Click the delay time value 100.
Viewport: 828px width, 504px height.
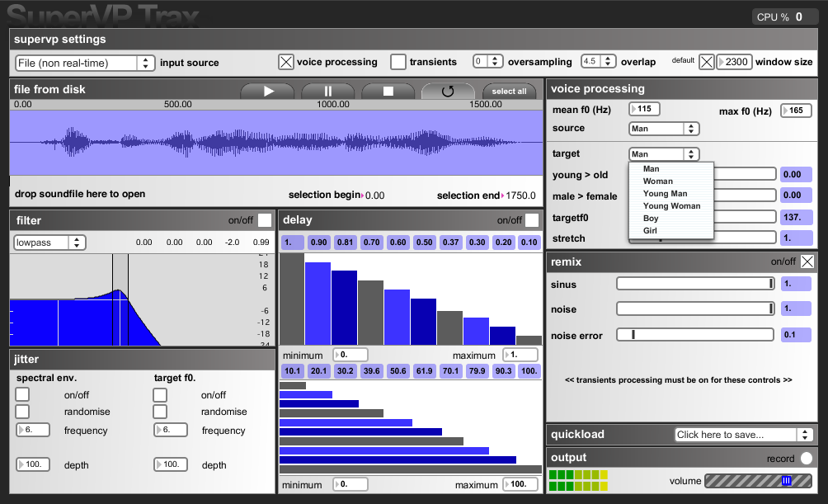pyautogui.click(x=529, y=371)
